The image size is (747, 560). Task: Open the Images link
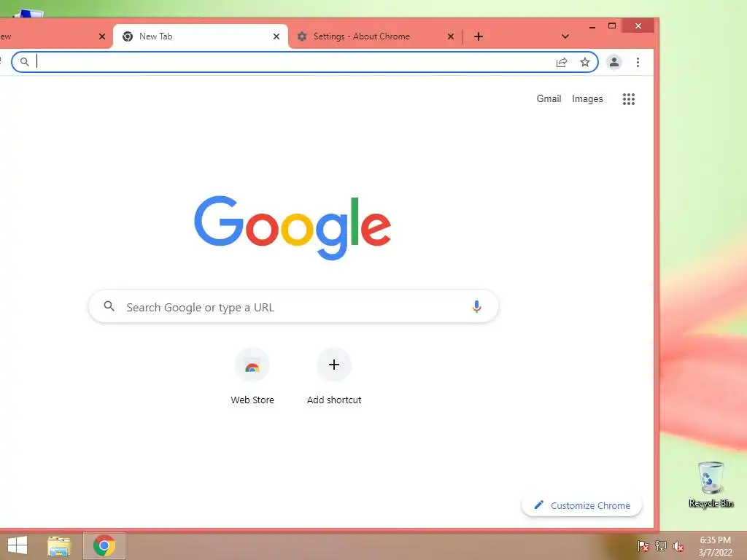(x=587, y=98)
